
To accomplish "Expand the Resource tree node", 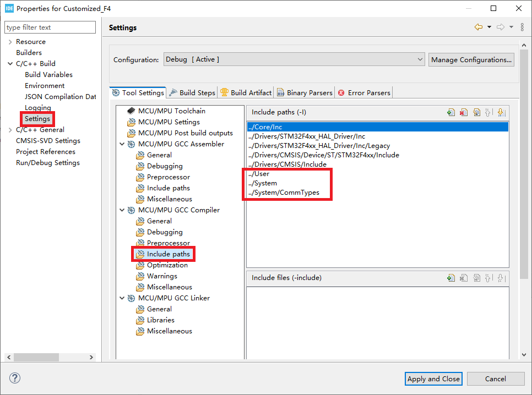I will pyautogui.click(x=10, y=42).
